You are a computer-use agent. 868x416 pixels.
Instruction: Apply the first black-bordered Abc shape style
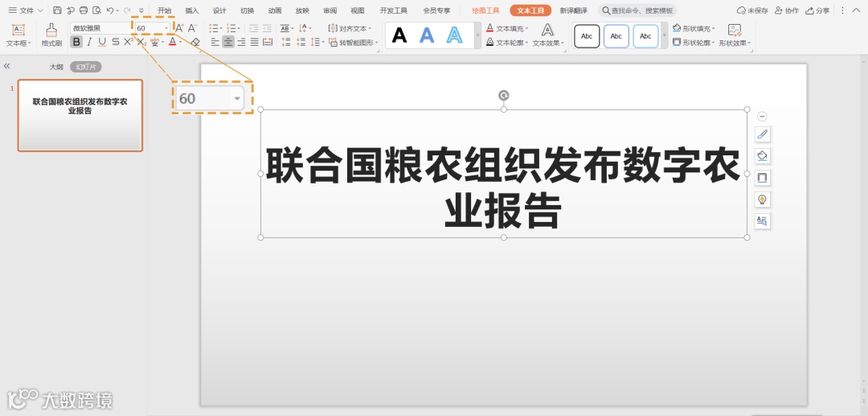pos(587,36)
